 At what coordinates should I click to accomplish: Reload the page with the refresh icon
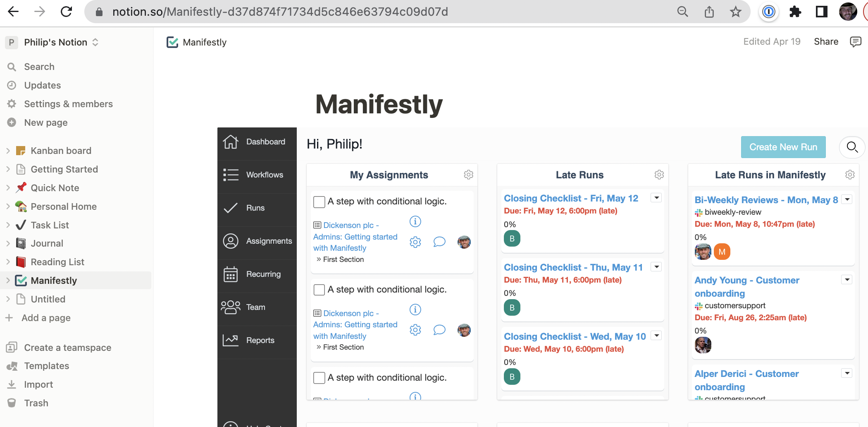click(66, 12)
